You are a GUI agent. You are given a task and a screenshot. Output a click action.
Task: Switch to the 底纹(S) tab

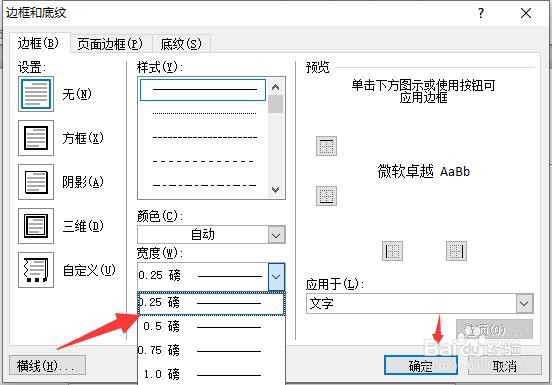181,44
